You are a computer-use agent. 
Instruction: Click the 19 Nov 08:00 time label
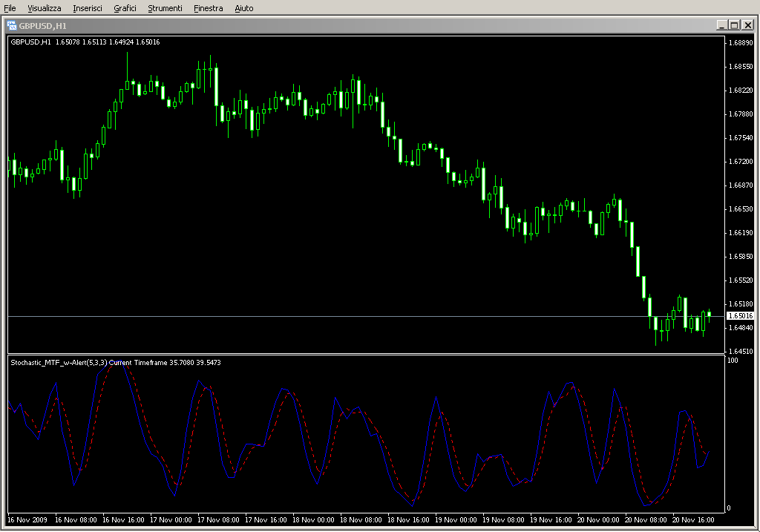(x=503, y=520)
